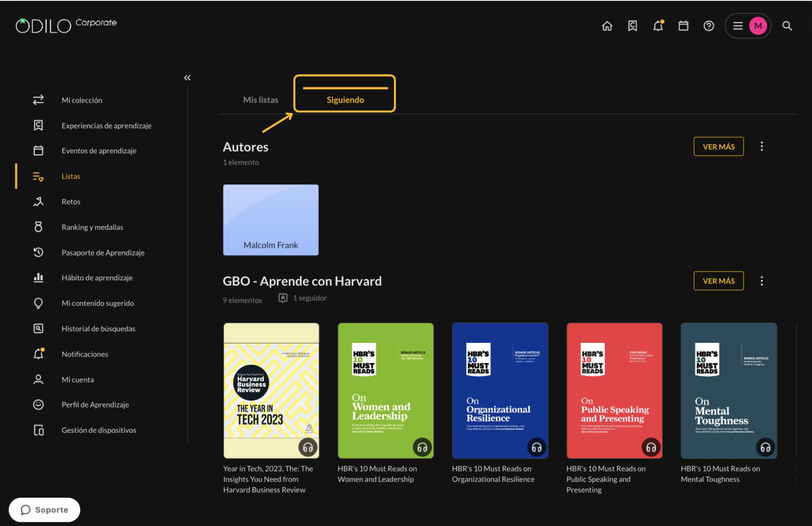Open Mi colección menu entry
The height and width of the screenshot is (526, 812).
point(82,100)
